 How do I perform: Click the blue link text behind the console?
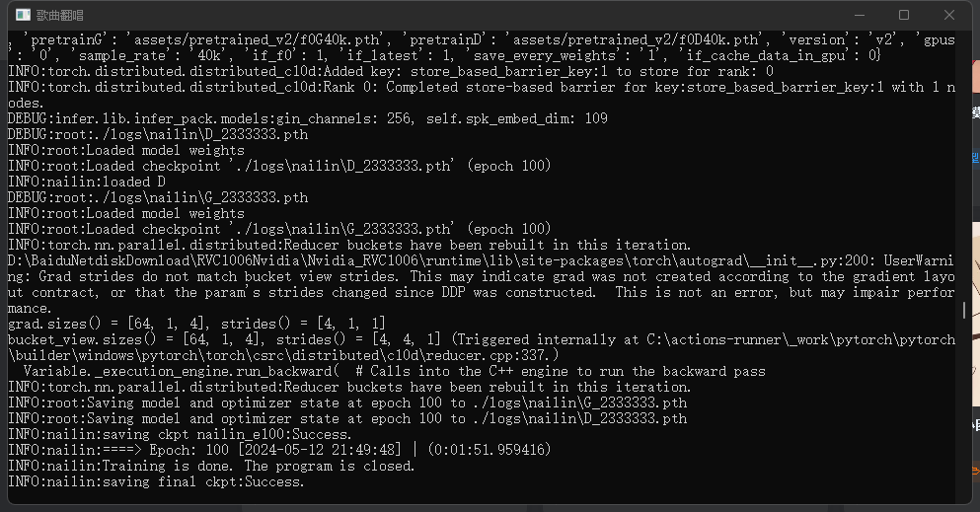point(976,157)
